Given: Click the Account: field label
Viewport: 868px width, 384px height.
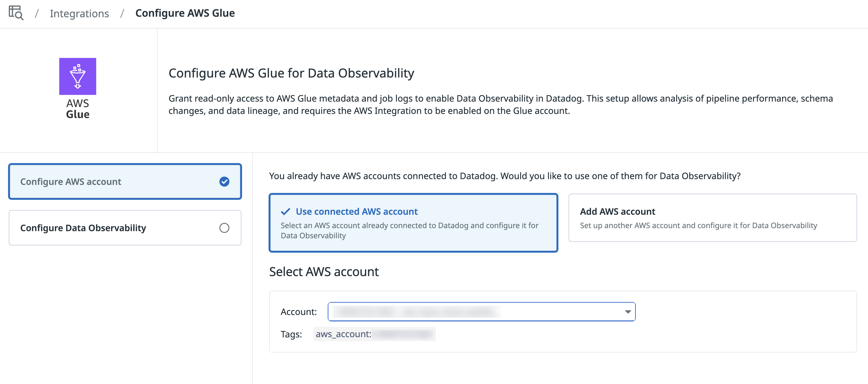Looking at the screenshot, I should click(299, 312).
